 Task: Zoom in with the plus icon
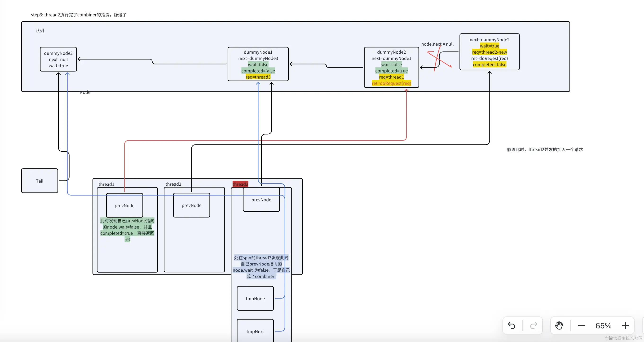pyautogui.click(x=625, y=325)
